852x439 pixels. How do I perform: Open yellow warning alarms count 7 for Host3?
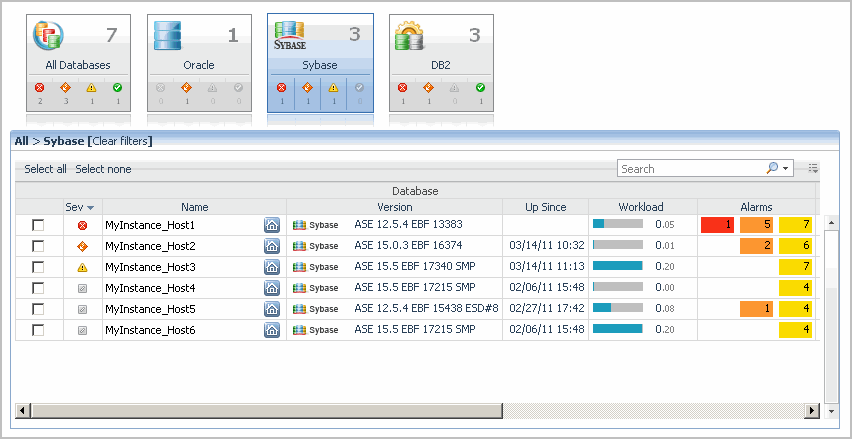(x=795, y=267)
